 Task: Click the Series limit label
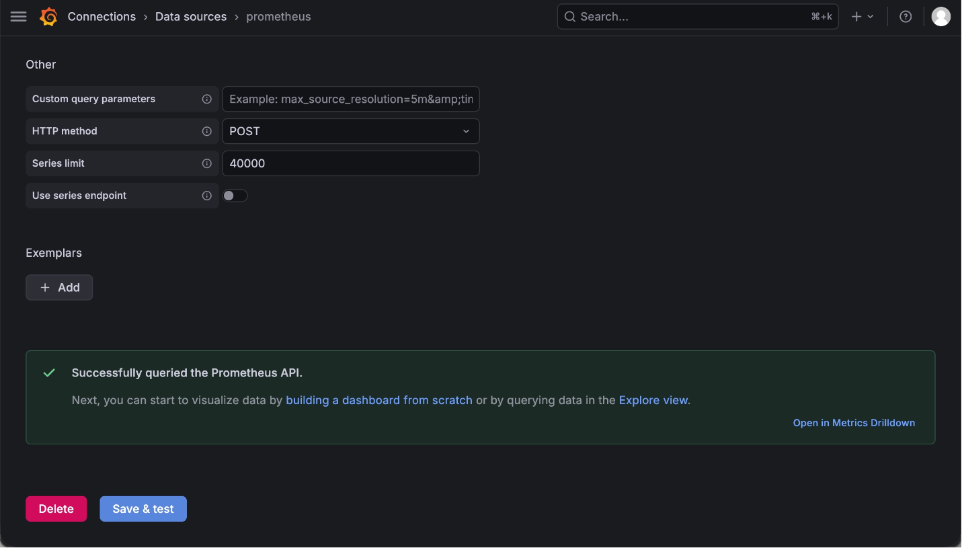(x=58, y=163)
